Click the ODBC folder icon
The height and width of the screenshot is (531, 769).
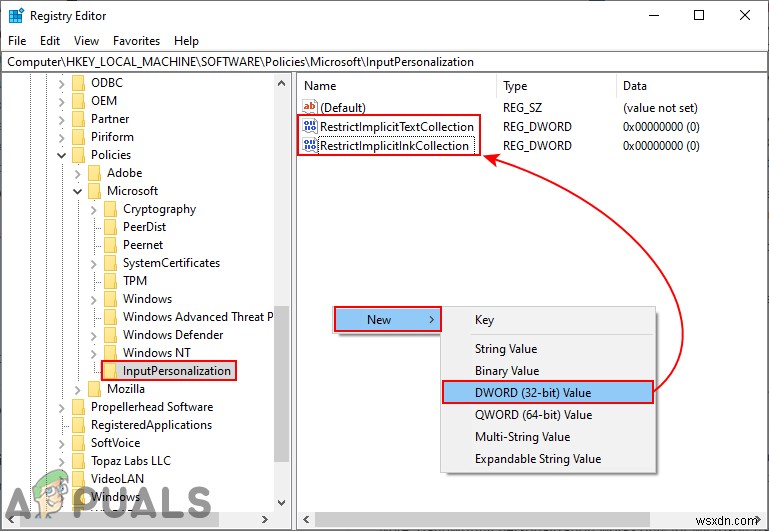78,83
